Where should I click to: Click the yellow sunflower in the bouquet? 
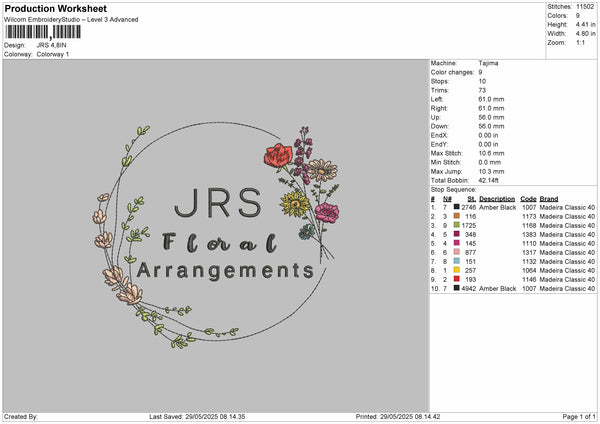pos(296,206)
